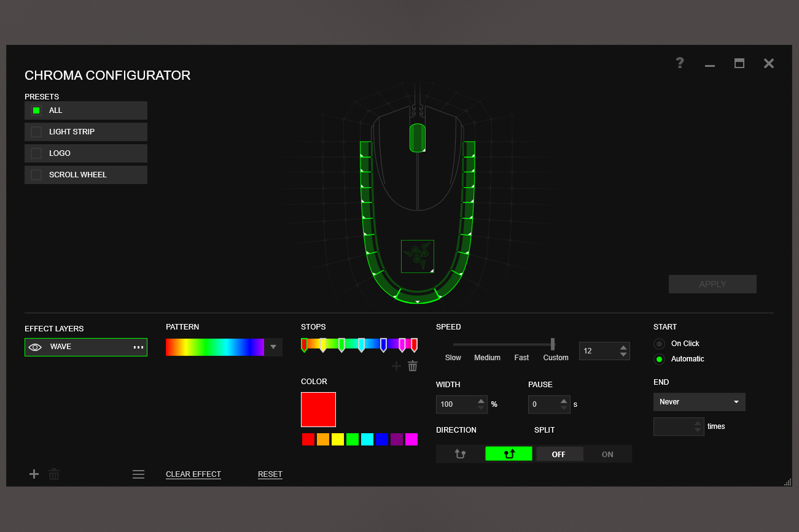Image resolution: width=799 pixels, height=532 pixels.
Task: Open the pattern dropdown arrow
Action: point(273,347)
